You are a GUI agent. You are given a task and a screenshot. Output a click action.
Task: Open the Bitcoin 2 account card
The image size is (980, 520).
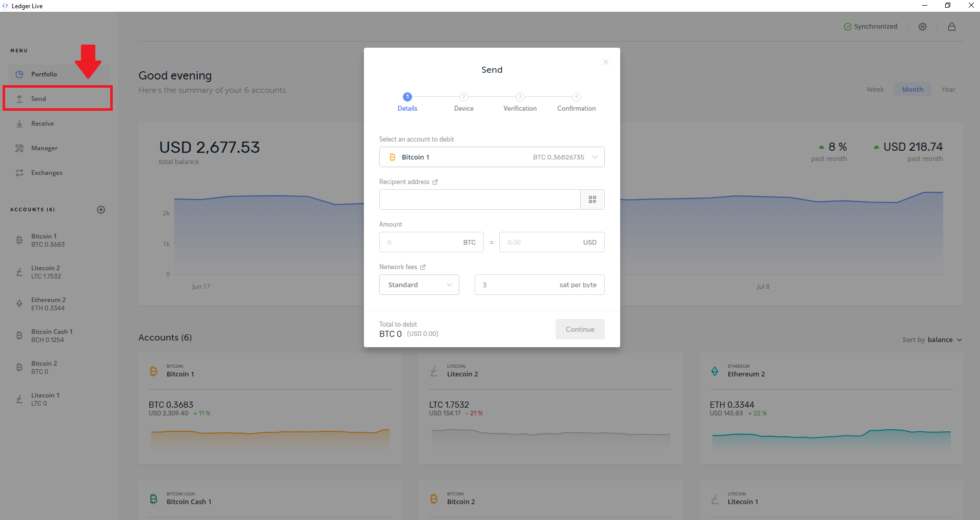click(x=551, y=500)
